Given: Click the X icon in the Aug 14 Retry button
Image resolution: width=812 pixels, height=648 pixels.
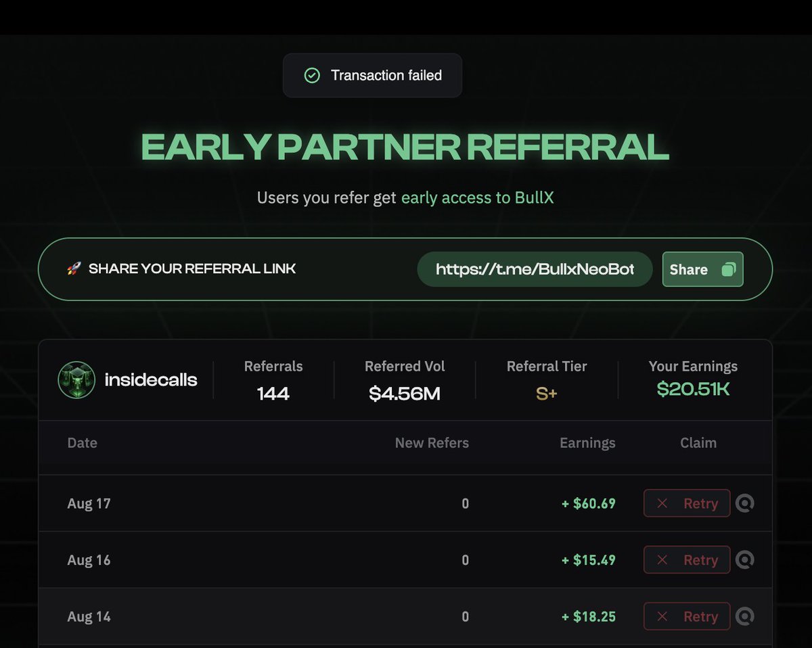Looking at the screenshot, I should click(662, 616).
